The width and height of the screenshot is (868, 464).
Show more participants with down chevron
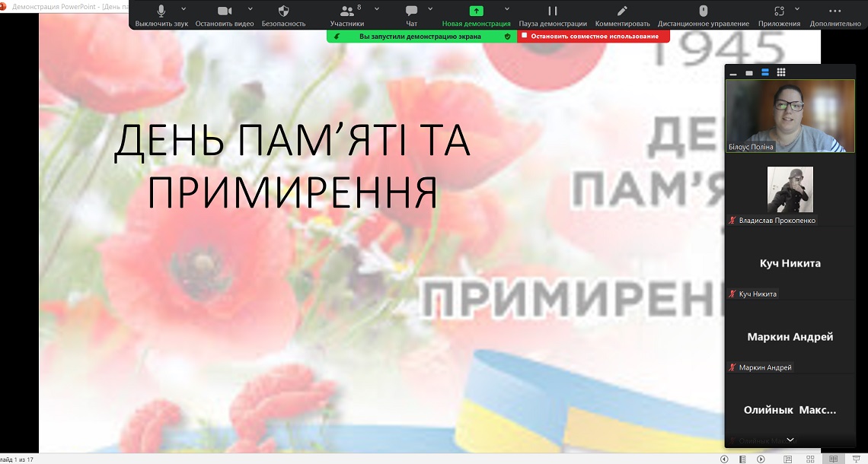790,440
